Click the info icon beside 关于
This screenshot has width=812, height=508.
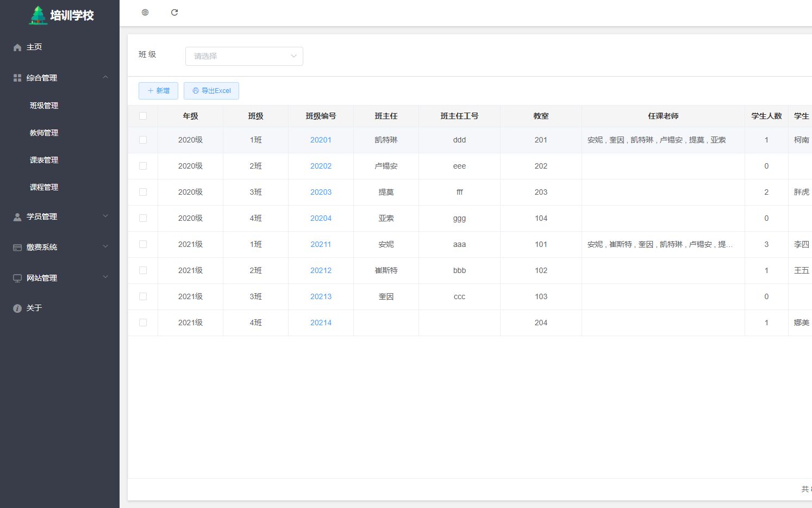point(17,308)
